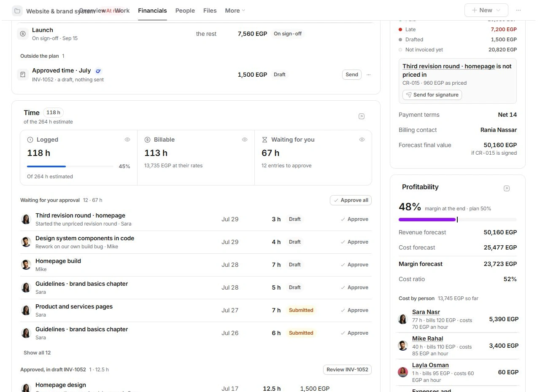Toggle the eye icon on Waiting for you tile

pos(362,140)
